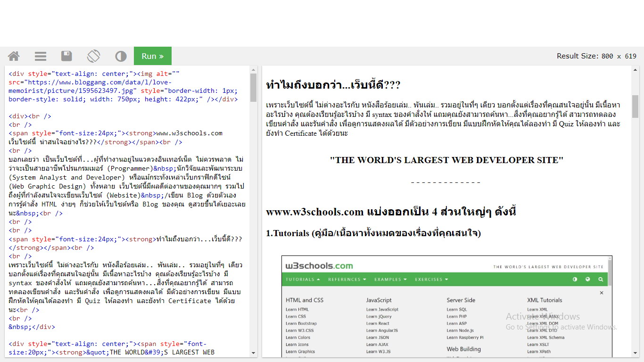Click the code editor's vertical scrollbar thumb

click(x=253, y=88)
